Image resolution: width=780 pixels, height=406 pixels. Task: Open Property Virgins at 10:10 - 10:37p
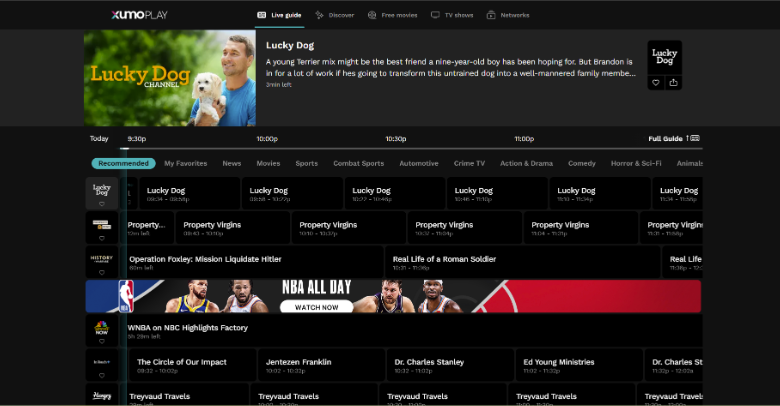(x=349, y=228)
